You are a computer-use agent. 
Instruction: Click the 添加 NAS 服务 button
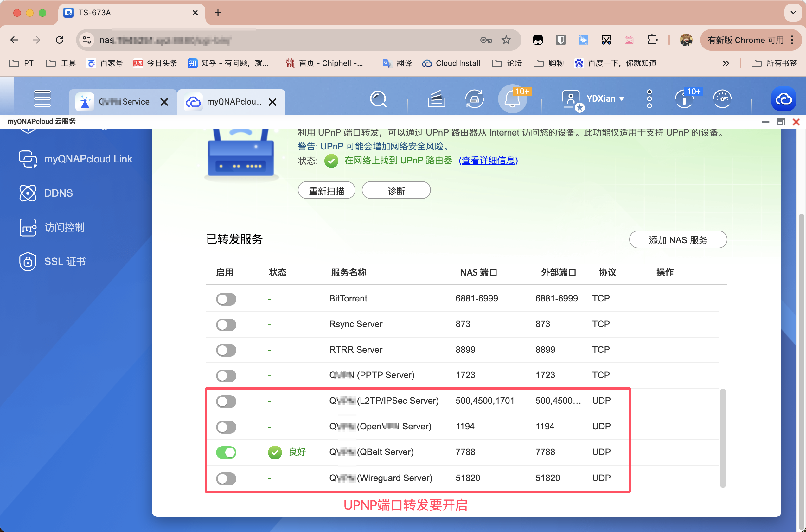tap(678, 240)
